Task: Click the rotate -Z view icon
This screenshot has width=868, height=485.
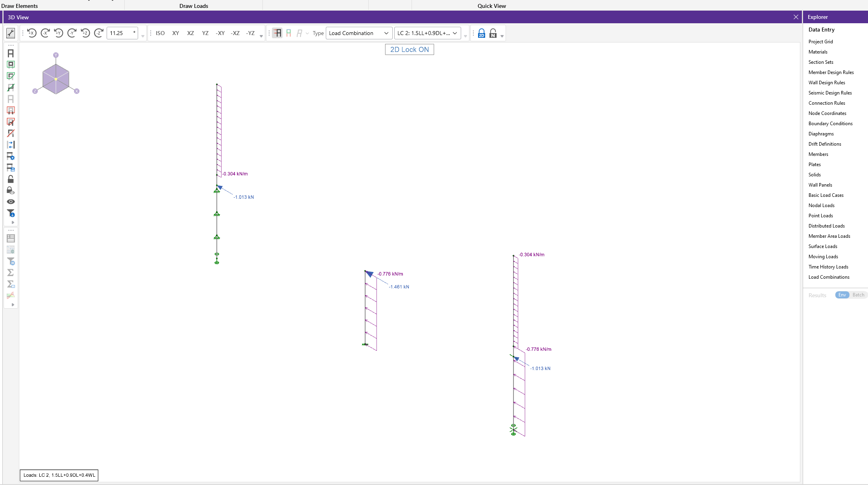Action: tap(99, 33)
